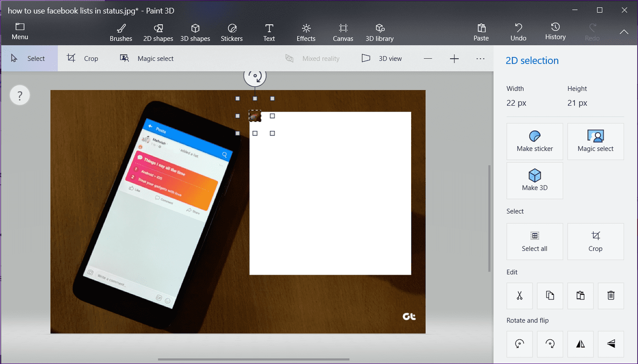Collapse the top ribbon with chevron
The height and width of the screenshot is (364, 638).
click(624, 32)
